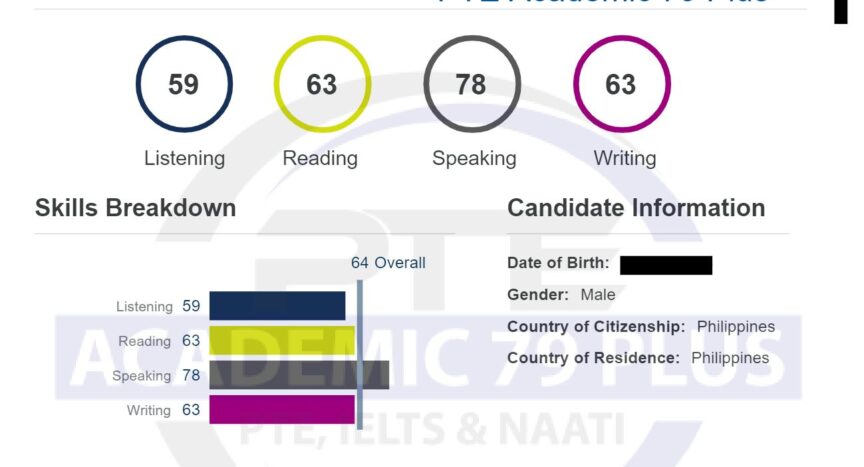
Task: Select the Writing label under the purple circle
Action: tap(625, 159)
